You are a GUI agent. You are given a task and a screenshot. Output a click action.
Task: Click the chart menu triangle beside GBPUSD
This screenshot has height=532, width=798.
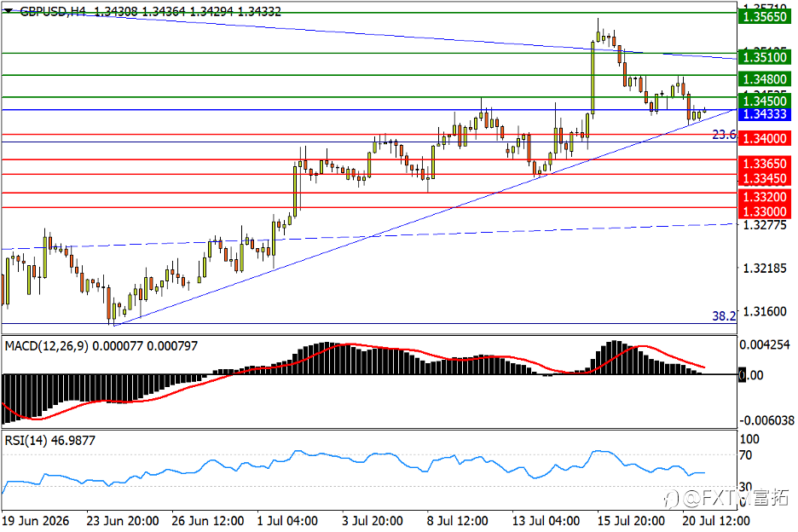9,11
